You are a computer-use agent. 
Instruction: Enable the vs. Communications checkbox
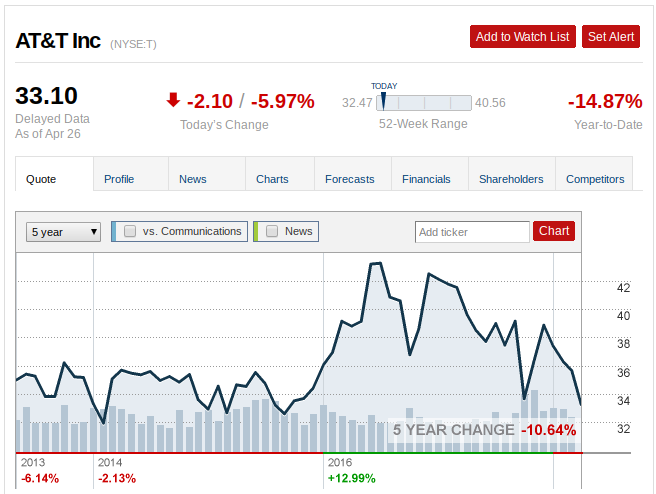pos(130,231)
